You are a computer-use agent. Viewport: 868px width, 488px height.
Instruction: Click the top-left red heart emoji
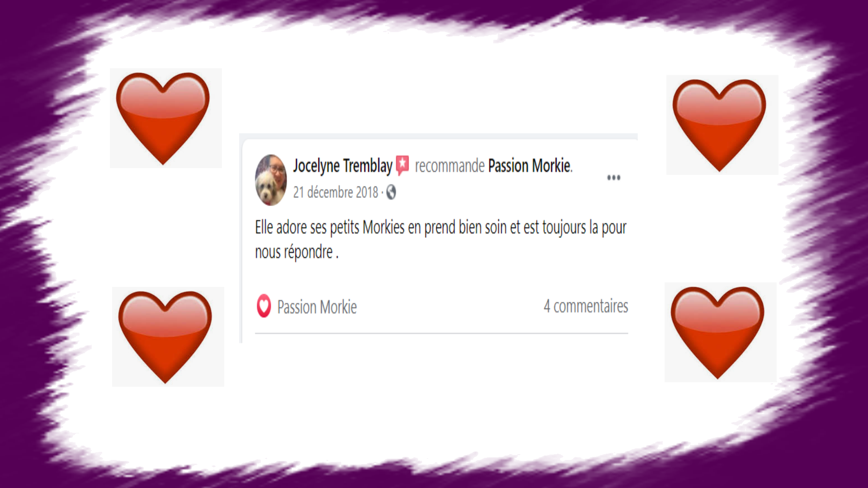163,118
